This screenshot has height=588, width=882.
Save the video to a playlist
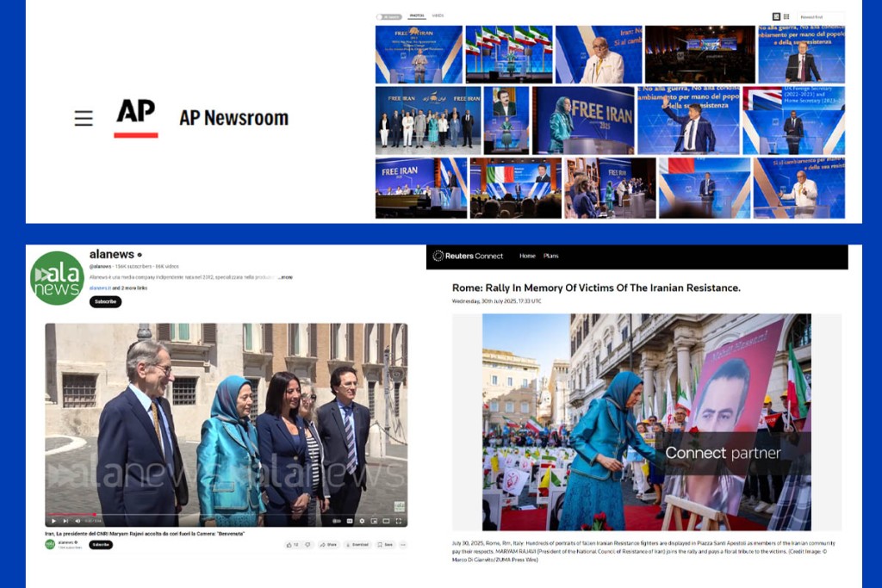385,545
